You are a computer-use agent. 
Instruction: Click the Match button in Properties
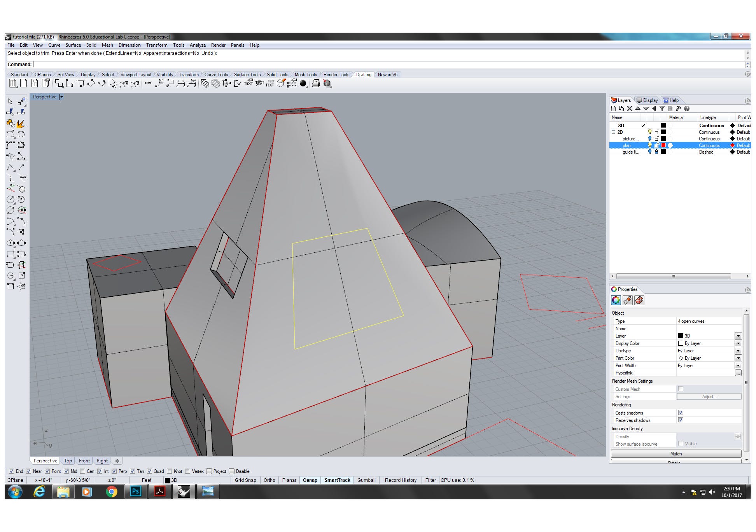pyautogui.click(x=676, y=454)
